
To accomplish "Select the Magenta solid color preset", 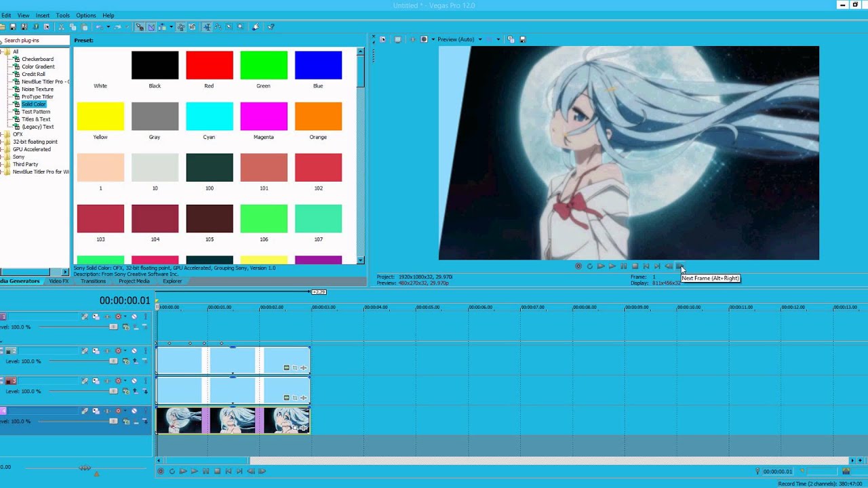I will coord(264,116).
